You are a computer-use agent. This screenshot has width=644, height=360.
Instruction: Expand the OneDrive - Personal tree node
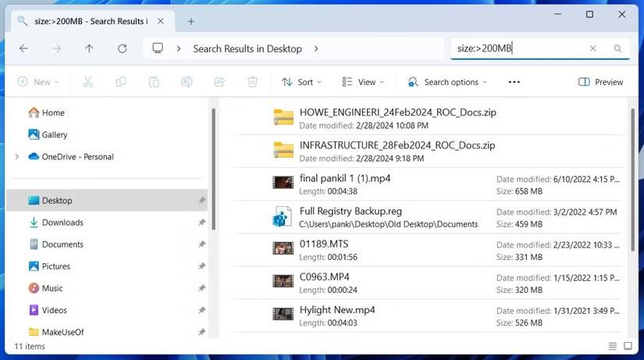(x=16, y=157)
